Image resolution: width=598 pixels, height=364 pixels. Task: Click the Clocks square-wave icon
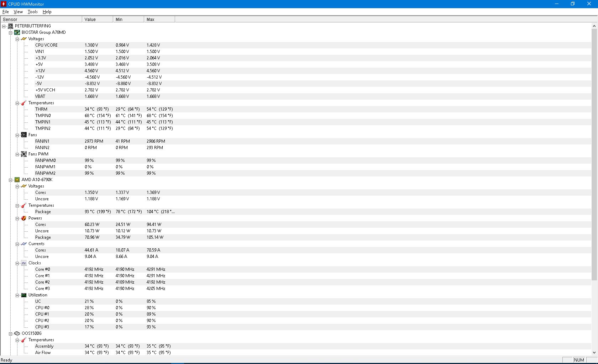tap(24, 263)
